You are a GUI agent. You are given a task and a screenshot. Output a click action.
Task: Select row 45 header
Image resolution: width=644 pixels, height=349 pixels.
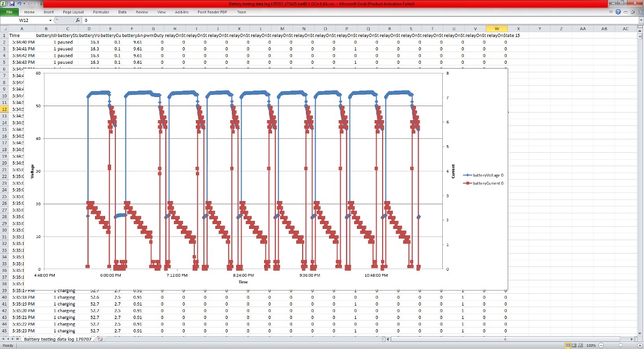4,331
